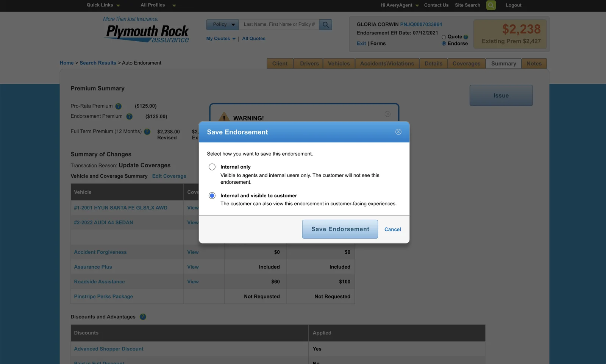Click the All Quotes link

[254, 39]
